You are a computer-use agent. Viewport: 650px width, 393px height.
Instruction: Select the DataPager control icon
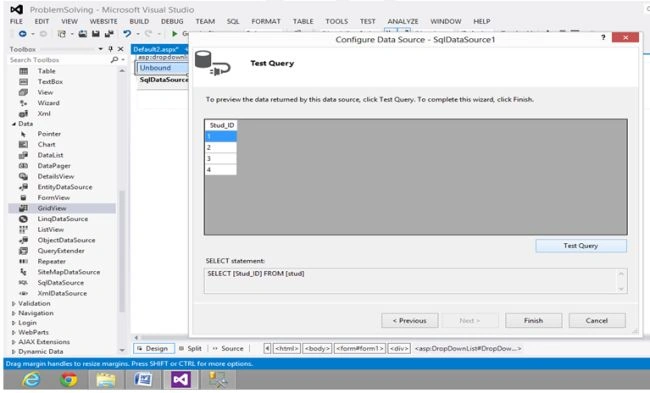(x=24, y=166)
